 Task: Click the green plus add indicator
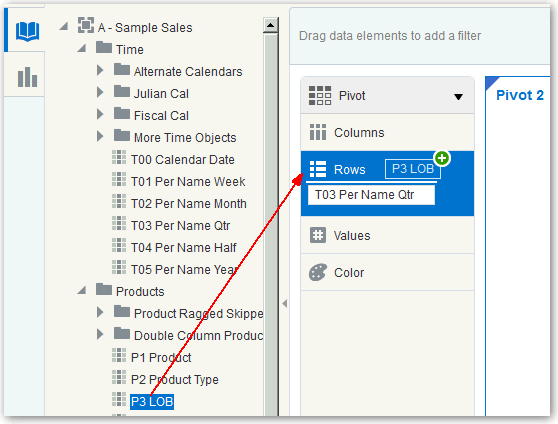coord(442,158)
